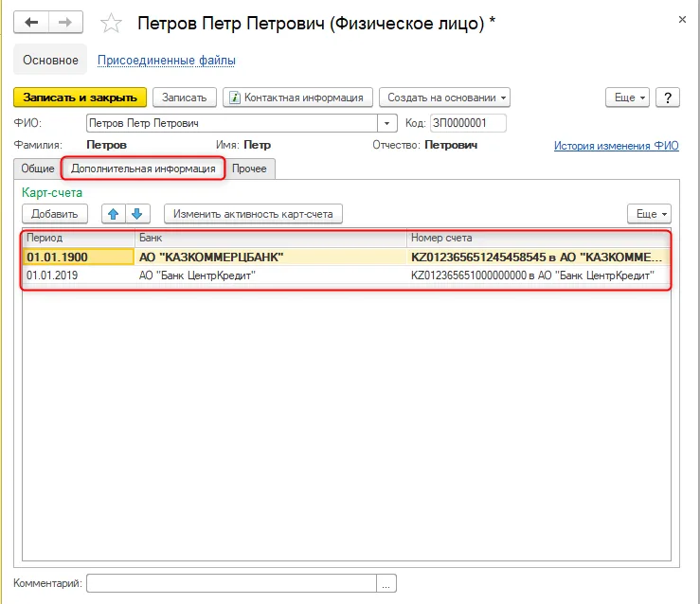Image resolution: width=700 pixels, height=604 pixels.
Task: Switch to the Общие tab
Action: pyautogui.click(x=38, y=169)
